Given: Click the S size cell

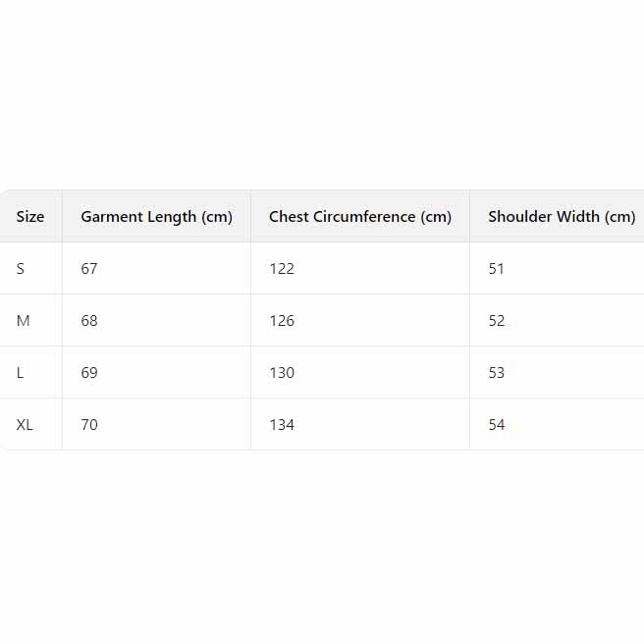Looking at the screenshot, I should coord(21,269).
